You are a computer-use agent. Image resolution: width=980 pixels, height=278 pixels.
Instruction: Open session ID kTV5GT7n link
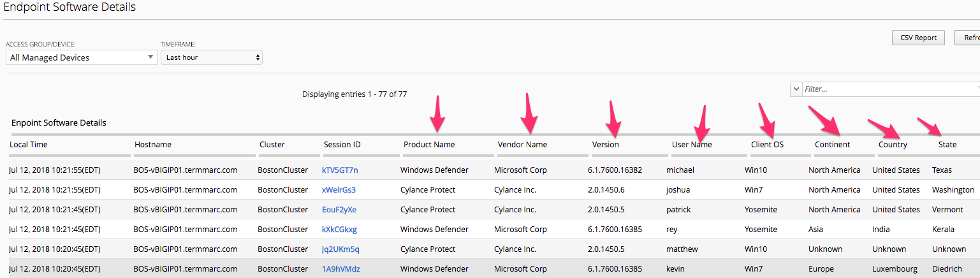coord(340,170)
